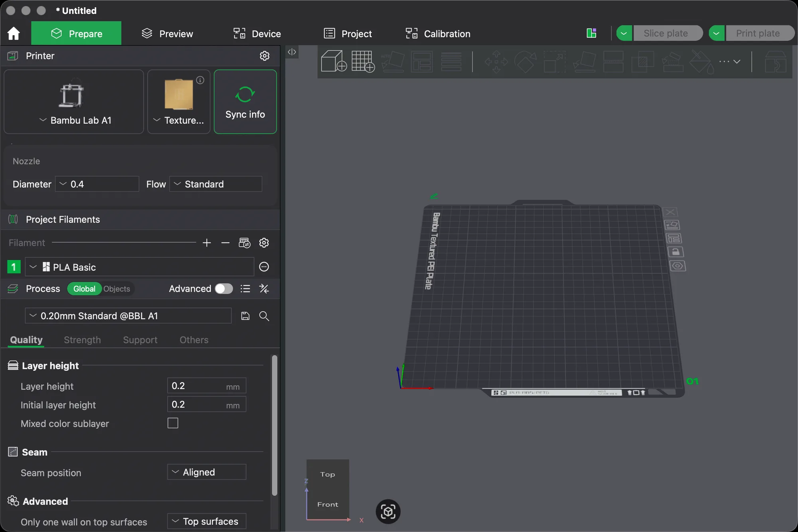Screen dimensions: 798x532
Task: Open Printer settings gear
Action: pos(265,56)
